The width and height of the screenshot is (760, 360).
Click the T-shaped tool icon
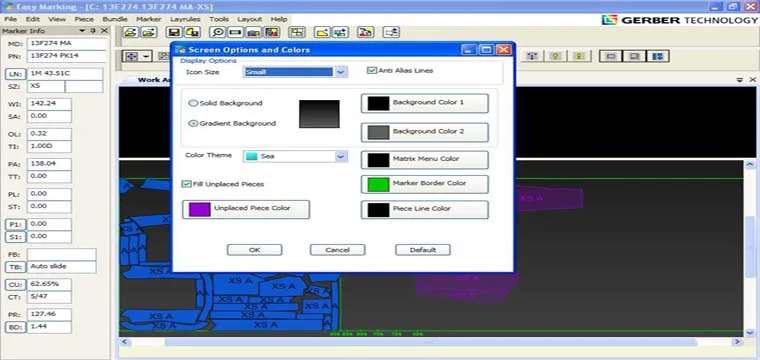coord(533,56)
